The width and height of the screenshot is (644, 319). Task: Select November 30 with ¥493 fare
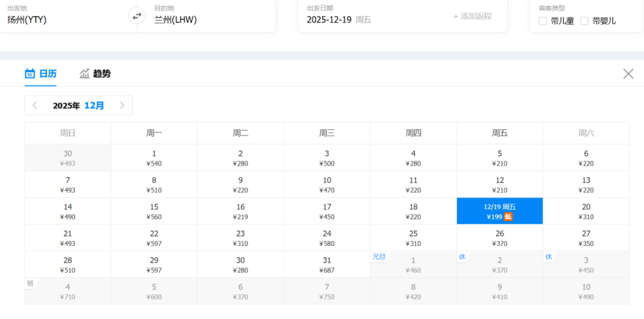coord(68,157)
